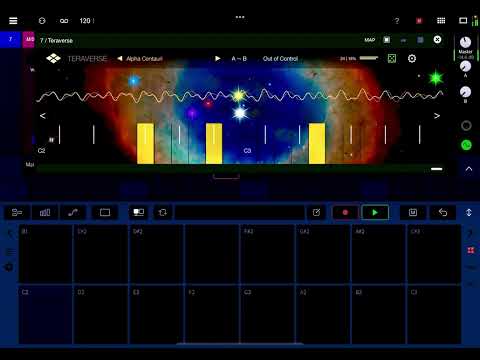Tap the G2 pad
Viewport: 480px width, 360px height.
click(267, 314)
